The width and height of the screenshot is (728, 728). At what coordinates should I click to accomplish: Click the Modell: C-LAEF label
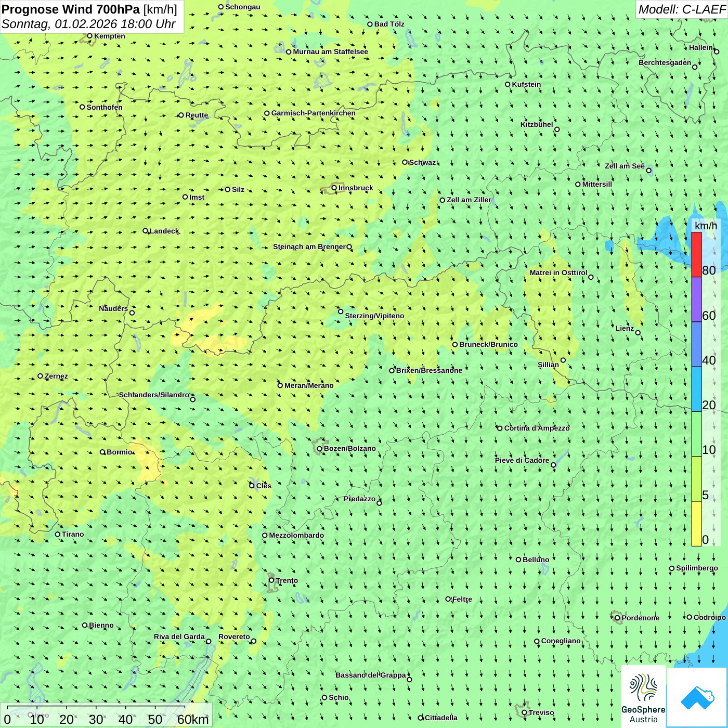[681, 9]
